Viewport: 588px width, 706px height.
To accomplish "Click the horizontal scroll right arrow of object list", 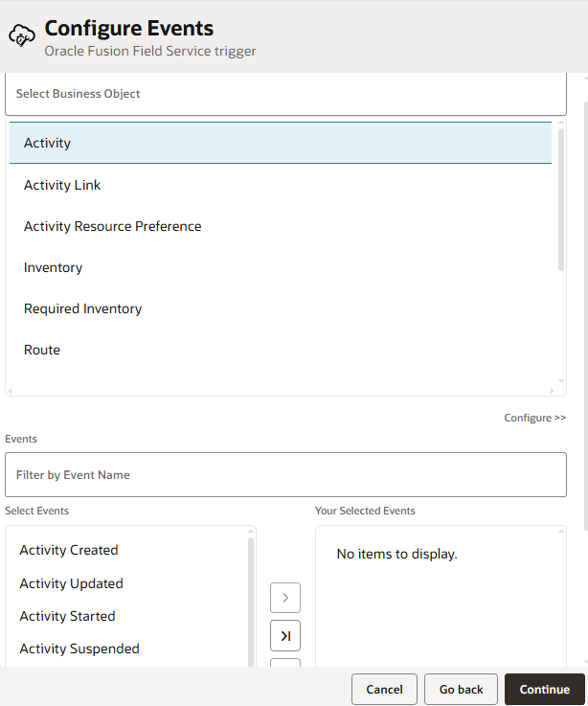I will [552, 391].
